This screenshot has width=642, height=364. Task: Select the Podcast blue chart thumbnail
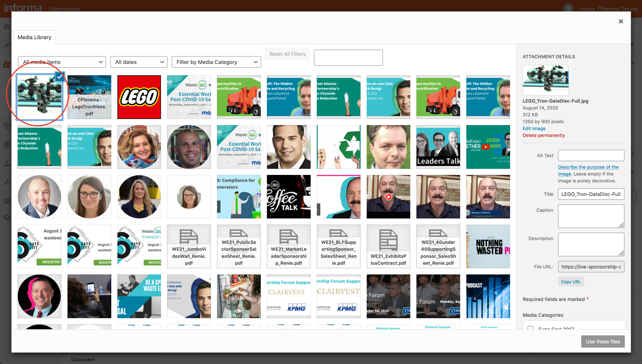[x=488, y=296]
